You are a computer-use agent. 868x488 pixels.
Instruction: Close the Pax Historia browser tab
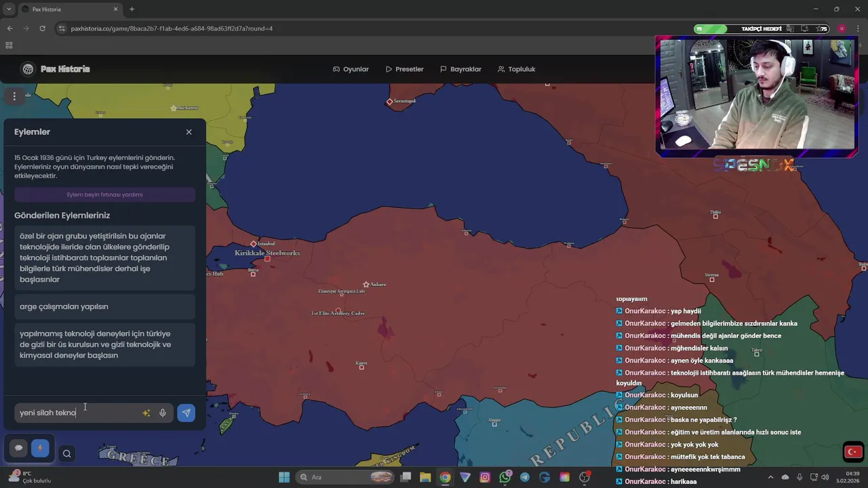click(116, 9)
